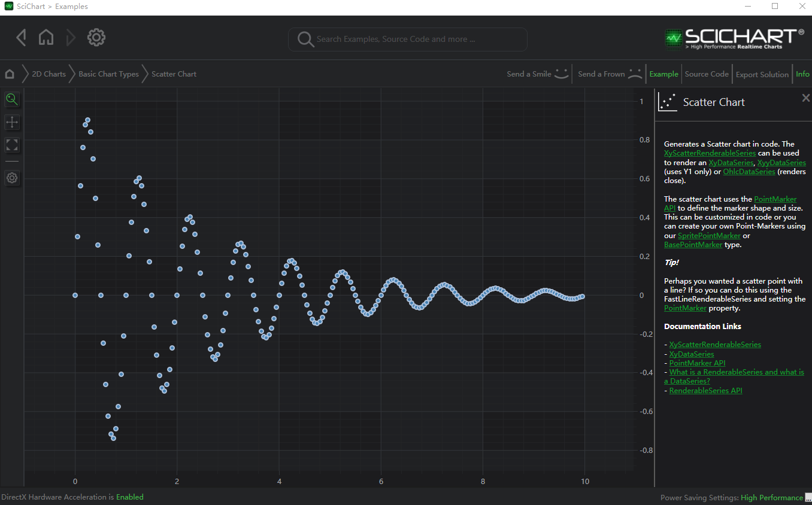This screenshot has height=505, width=812.
Task: Select the 2D Charts breadcrumb
Action: pyautogui.click(x=49, y=74)
